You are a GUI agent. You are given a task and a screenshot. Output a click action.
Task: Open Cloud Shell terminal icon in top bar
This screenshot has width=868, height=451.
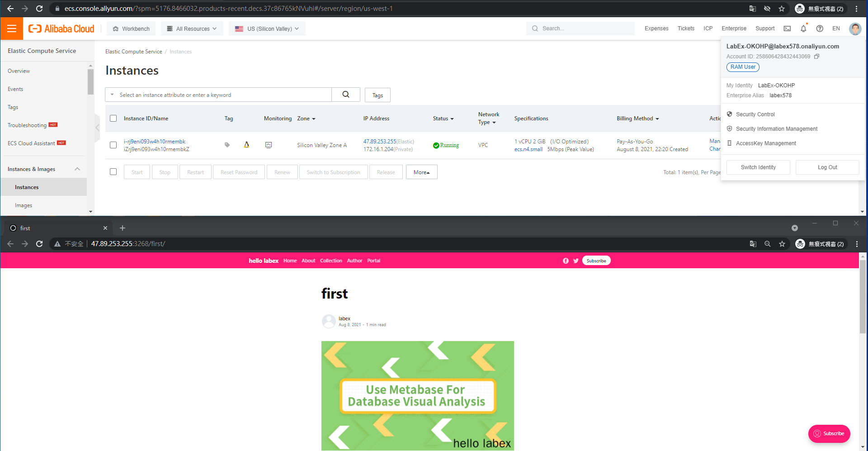pyautogui.click(x=787, y=28)
